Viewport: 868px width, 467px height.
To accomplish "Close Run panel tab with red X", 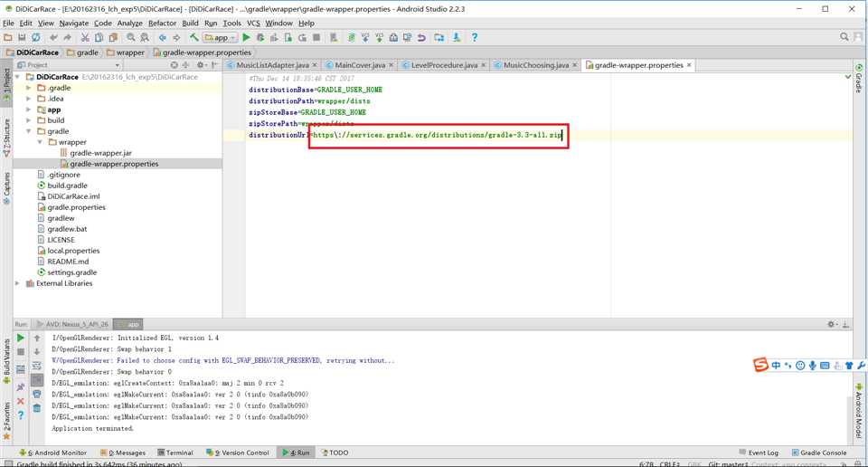I will (21, 401).
